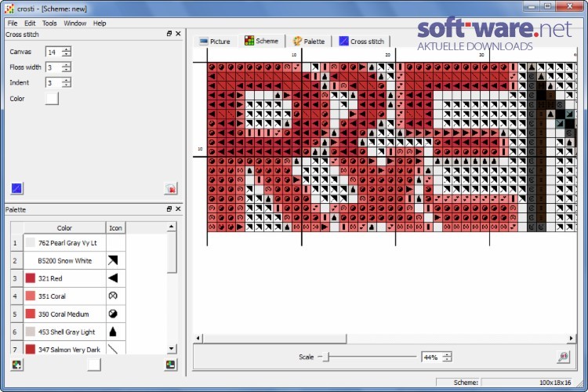Click the delete icon in Cross stitch panel
Screen dimensions: 588x392
tap(171, 188)
